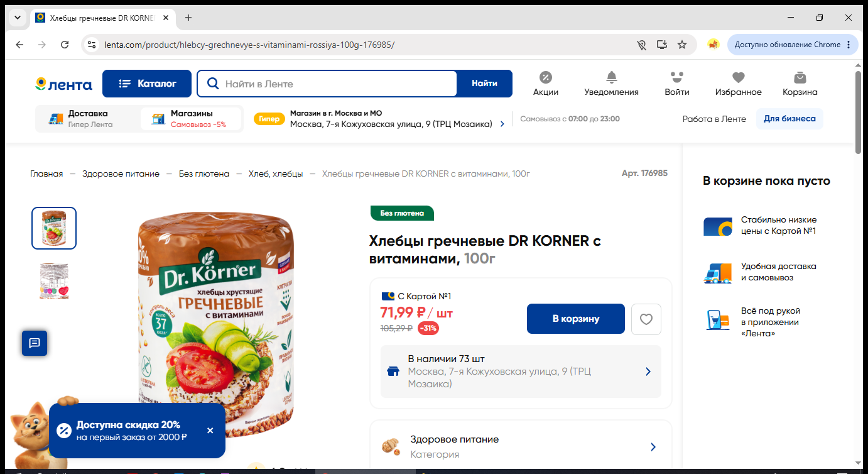This screenshot has height=474, width=868.
Task: Switch to Доставка Гипер Лента mode
Action: (x=87, y=119)
